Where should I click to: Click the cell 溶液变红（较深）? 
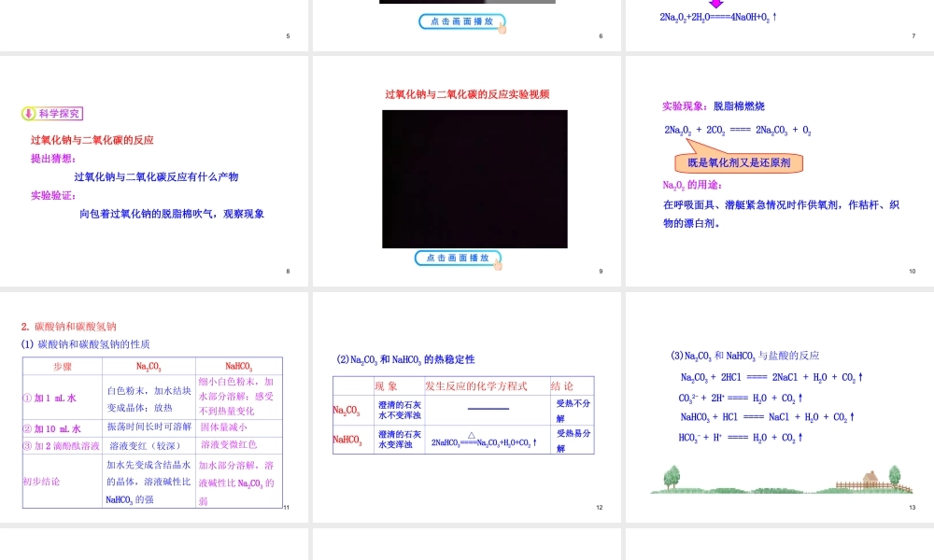tap(146, 446)
